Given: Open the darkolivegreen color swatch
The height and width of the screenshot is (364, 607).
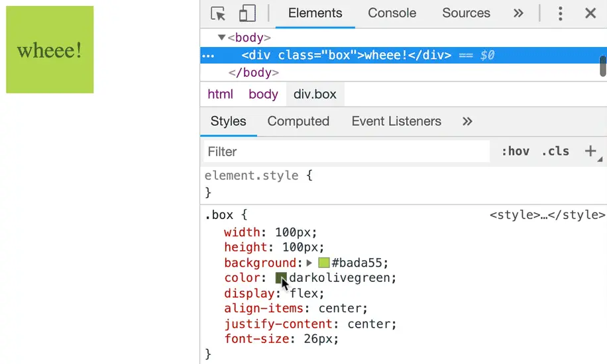Looking at the screenshot, I should click(281, 278).
